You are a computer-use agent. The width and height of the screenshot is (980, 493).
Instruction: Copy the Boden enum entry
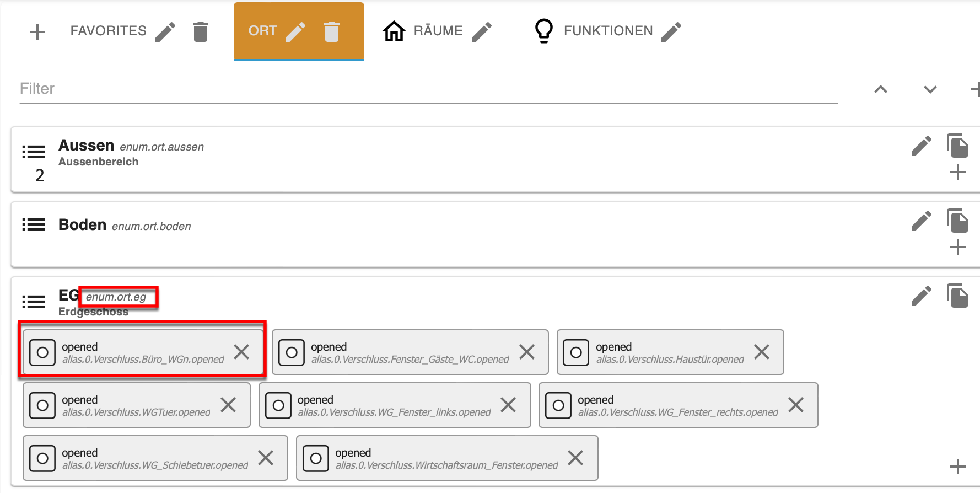pyautogui.click(x=957, y=221)
